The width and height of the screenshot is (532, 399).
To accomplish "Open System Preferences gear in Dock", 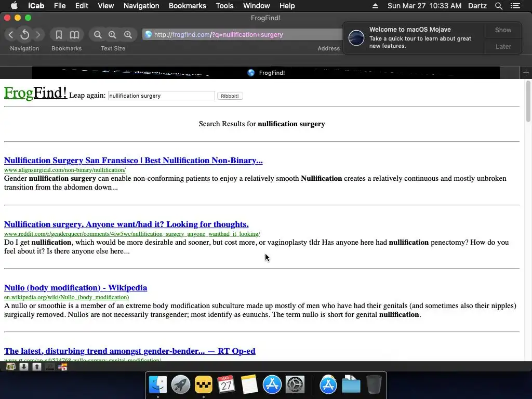I will tap(295, 384).
